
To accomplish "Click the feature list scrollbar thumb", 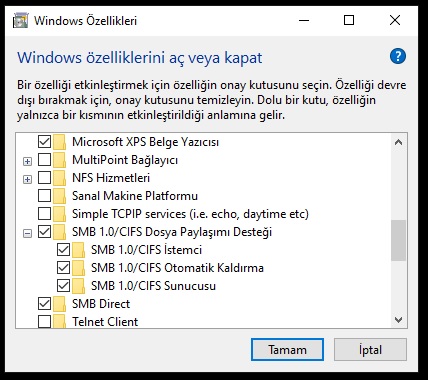I will pyautogui.click(x=398, y=240).
